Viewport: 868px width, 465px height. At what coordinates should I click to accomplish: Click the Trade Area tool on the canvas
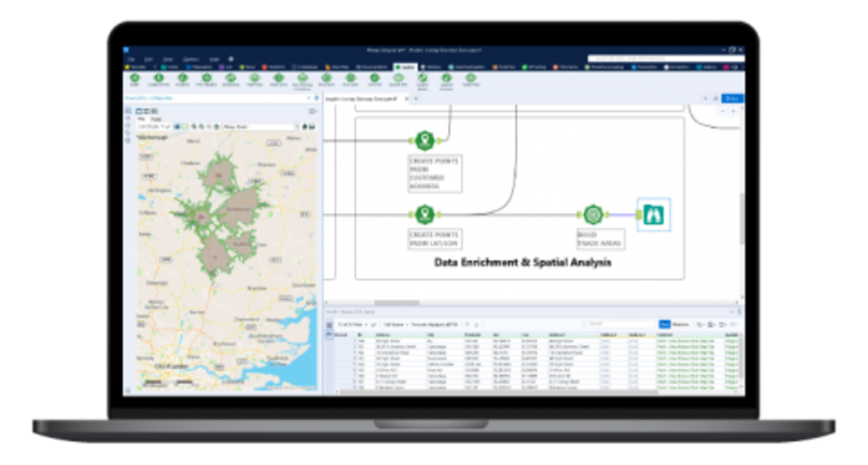(x=594, y=214)
